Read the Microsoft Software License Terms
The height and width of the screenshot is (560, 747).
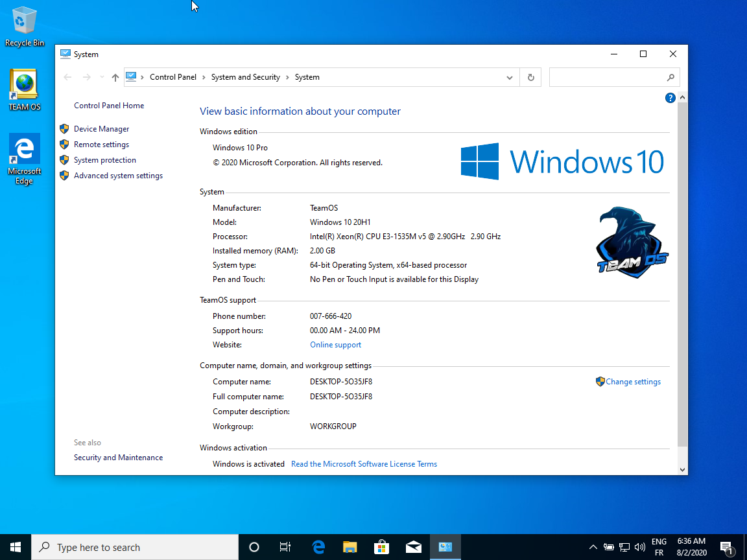click(364, 464)
